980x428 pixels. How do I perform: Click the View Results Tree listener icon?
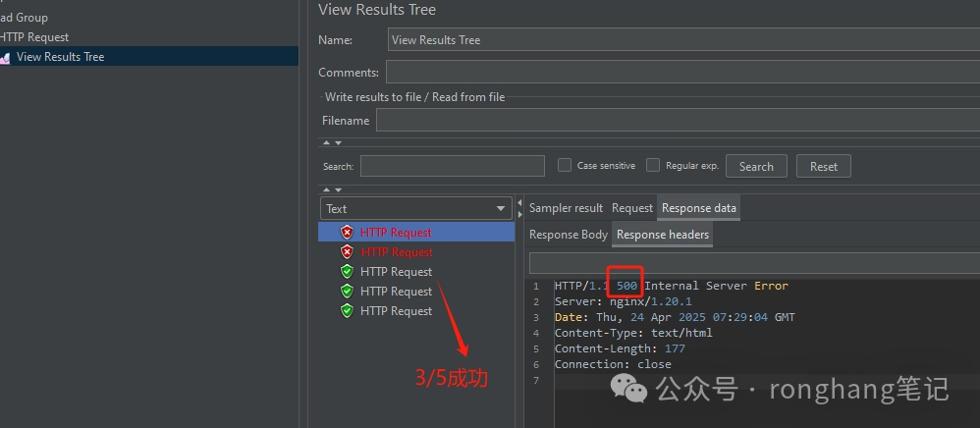[x=5, y=57]
